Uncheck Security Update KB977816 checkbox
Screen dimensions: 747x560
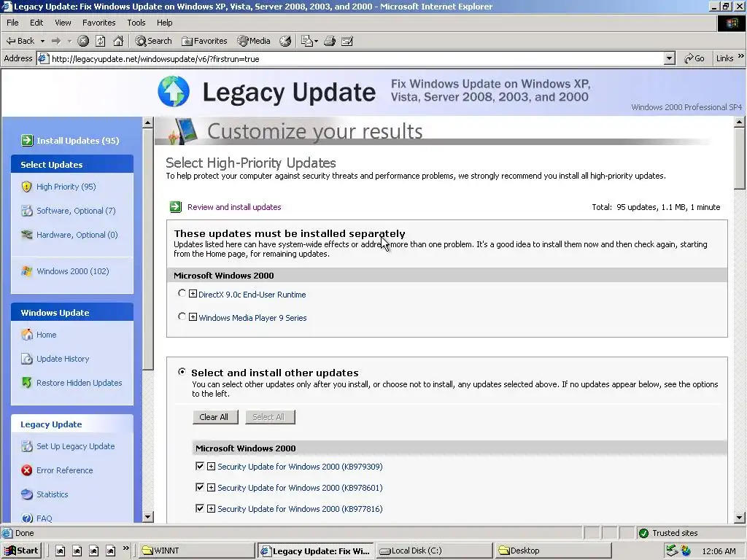[x=200, y=508]
